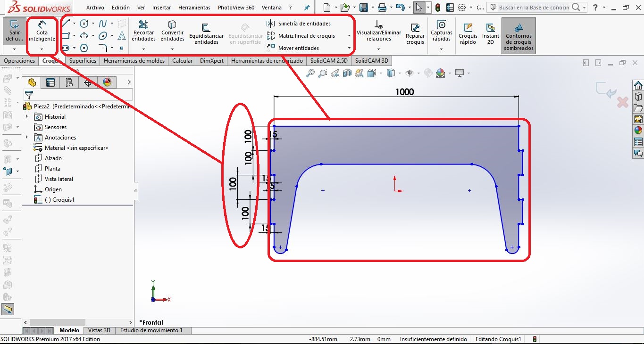
Task: Select the Polygon sketch tool
Action: tap(84, 48)
